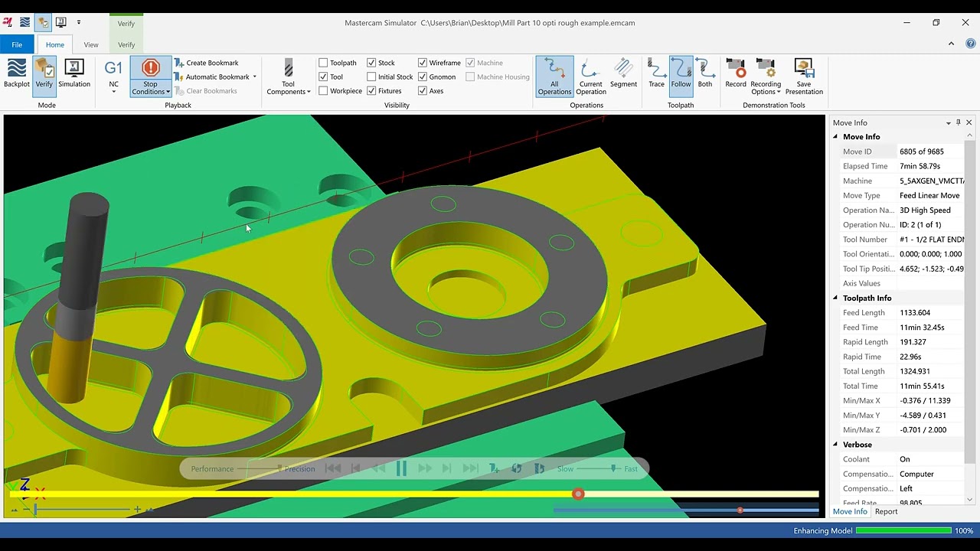Step forward one move
The width and height of the screenshot is (980, 551).
pyautogui.click(x=447, y=468)
